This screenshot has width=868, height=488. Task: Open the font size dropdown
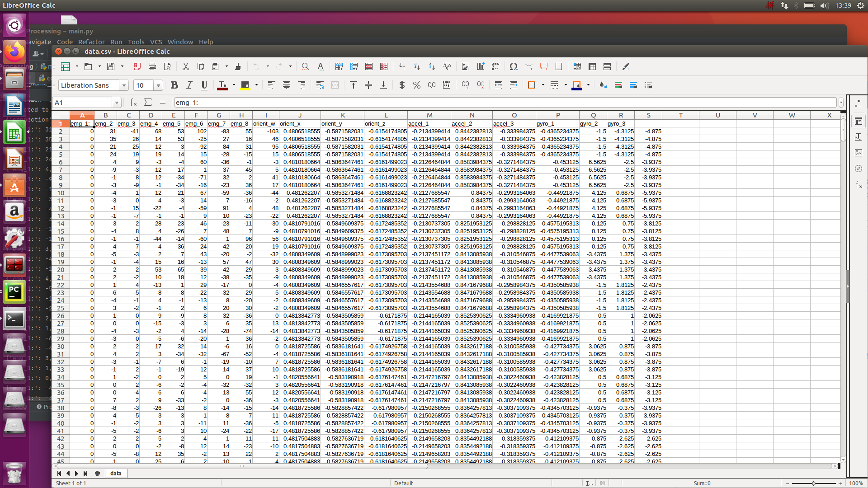tap(158, 85)
